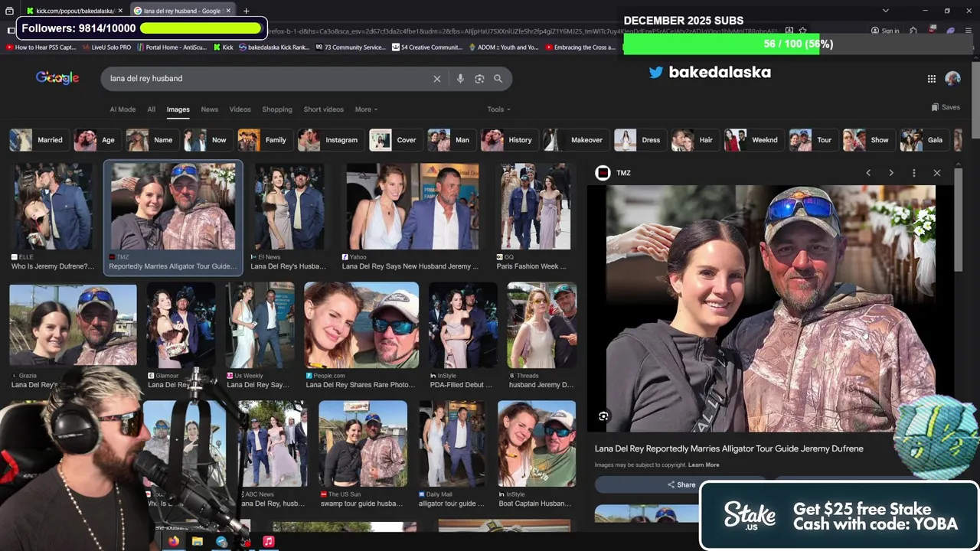This screenshot has width=980, height=551.
Task: Open the US Sun swamp tour guide thumbnail
Action: pyautogui.click(x=363, y=444)
